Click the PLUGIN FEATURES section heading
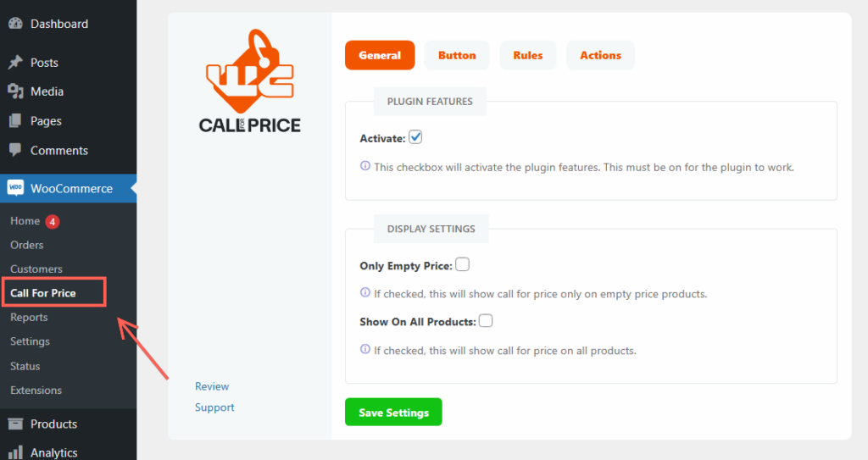Screen dimensions: 868x460 tap(430, 102)
